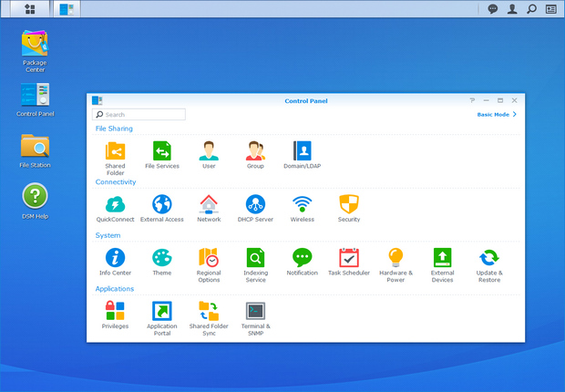Image resolution: width=565 pixels, height=392 pixels.
Task: Open Notification settings
Action: [x=302, y=262]
